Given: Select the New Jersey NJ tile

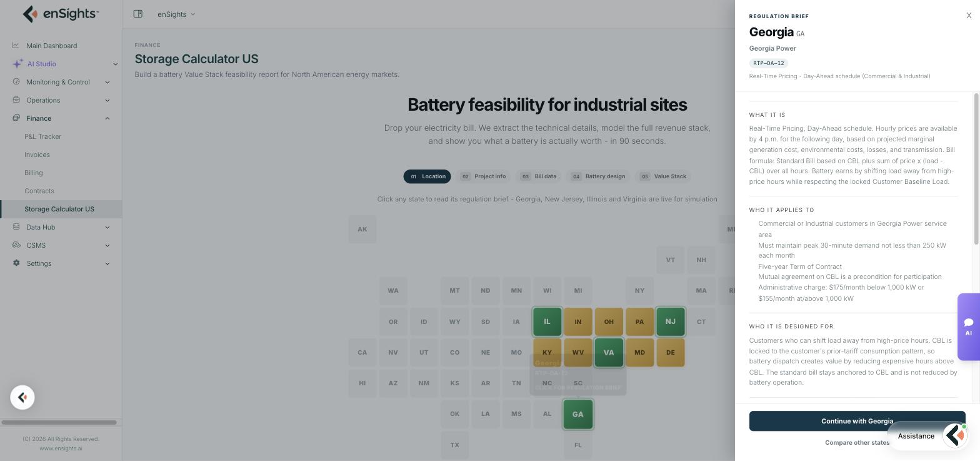Looking at the screenshot, I should (670, 322).
